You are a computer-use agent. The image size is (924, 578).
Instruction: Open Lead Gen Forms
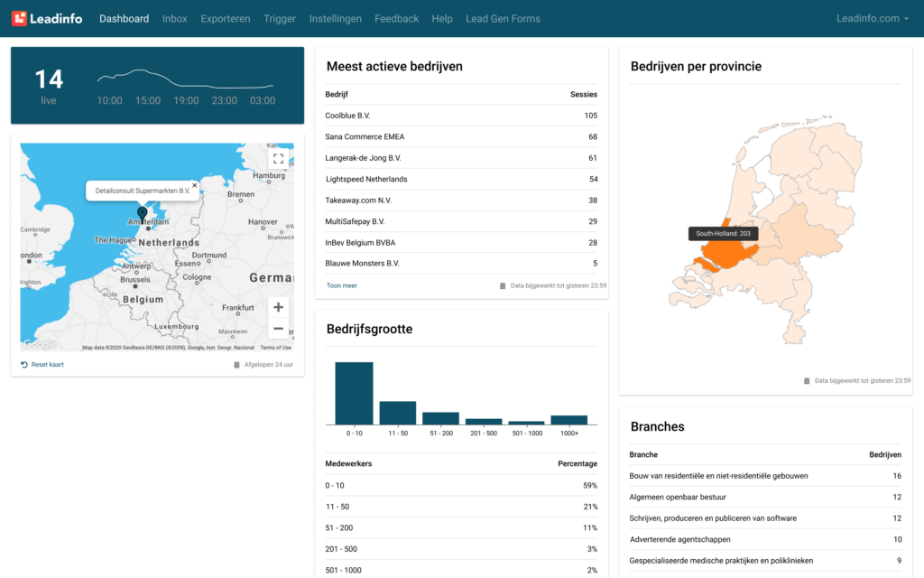(x=503, y=19)
